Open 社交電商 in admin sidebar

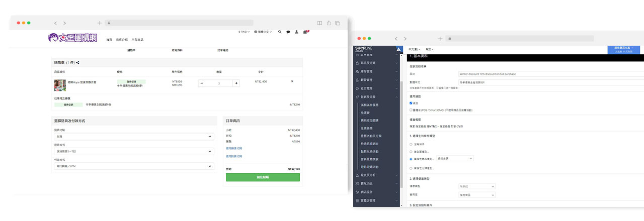pos(377,88)
